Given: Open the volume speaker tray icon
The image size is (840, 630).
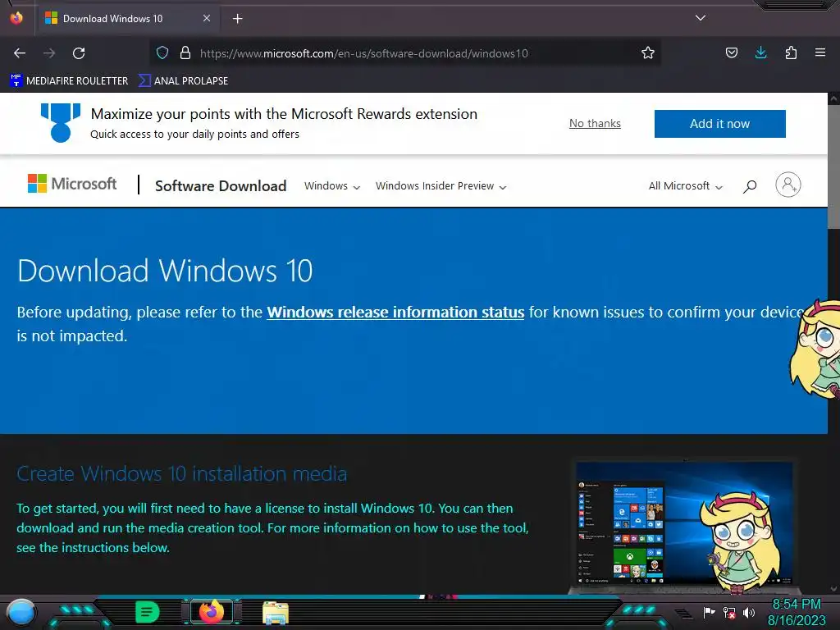Looking at the screenshot, I should [748, 612].
